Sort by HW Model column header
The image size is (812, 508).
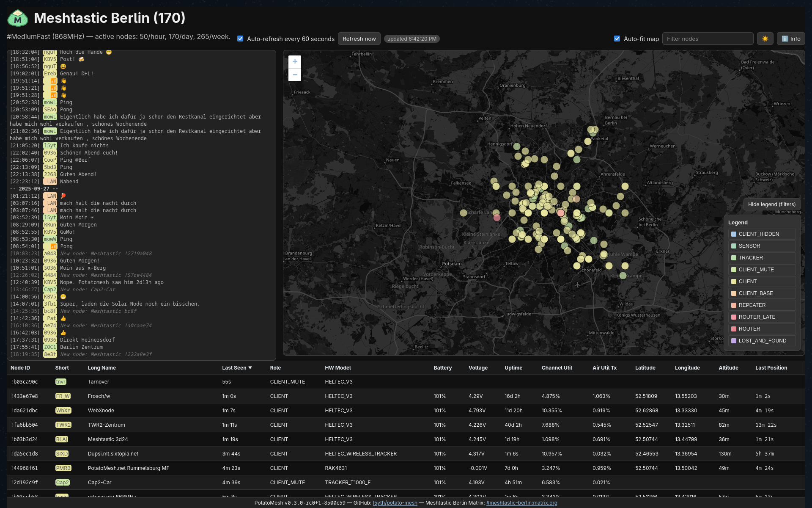[337, 368]
